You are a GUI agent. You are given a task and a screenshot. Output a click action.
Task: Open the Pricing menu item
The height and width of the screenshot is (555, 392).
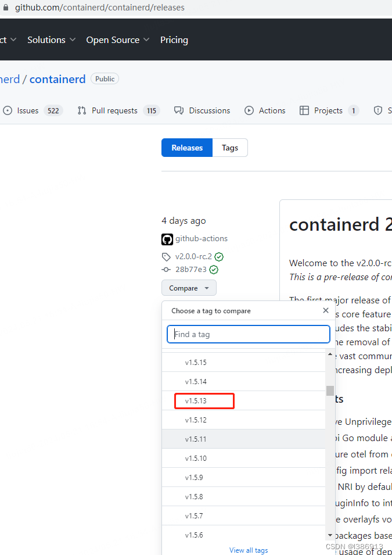[x=174, y=40]
